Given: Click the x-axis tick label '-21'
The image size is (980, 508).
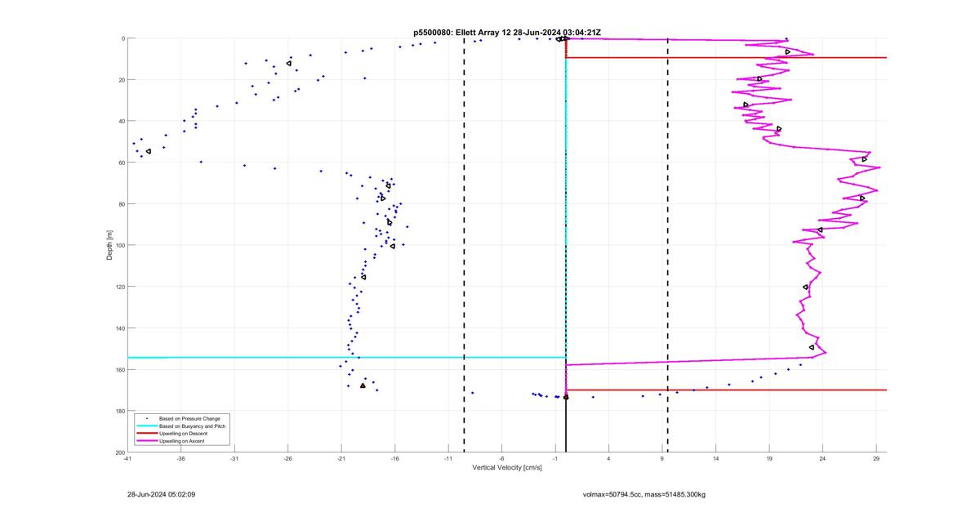Looking at the screenshot, I should click(341, 460).
